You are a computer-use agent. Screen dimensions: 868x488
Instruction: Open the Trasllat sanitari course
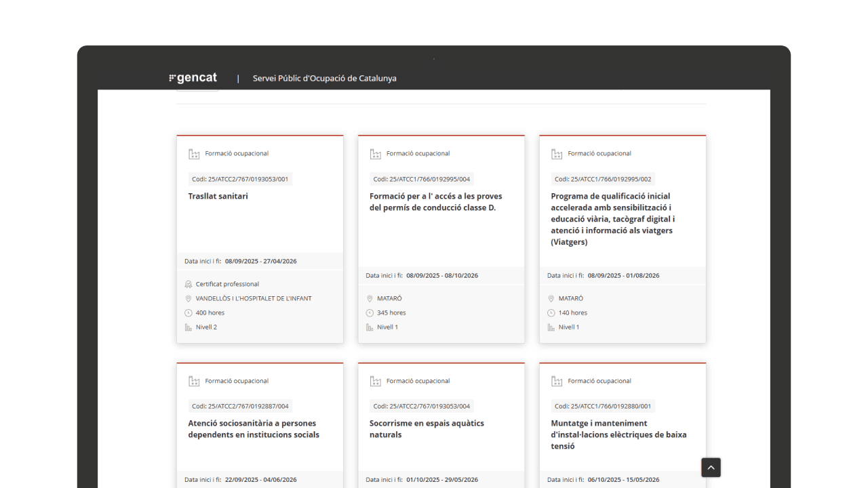[218, 197]
